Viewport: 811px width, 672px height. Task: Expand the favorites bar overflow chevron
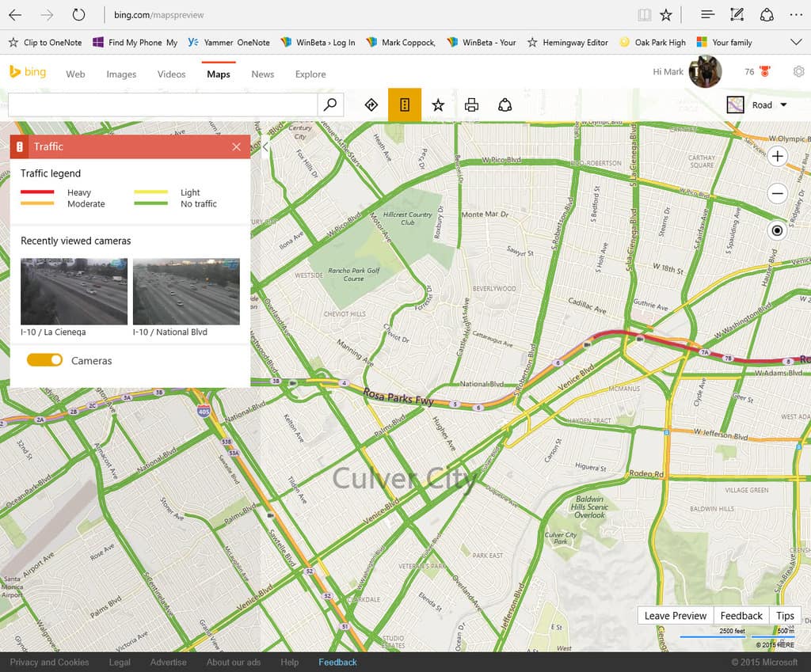(x=796, y=43)
